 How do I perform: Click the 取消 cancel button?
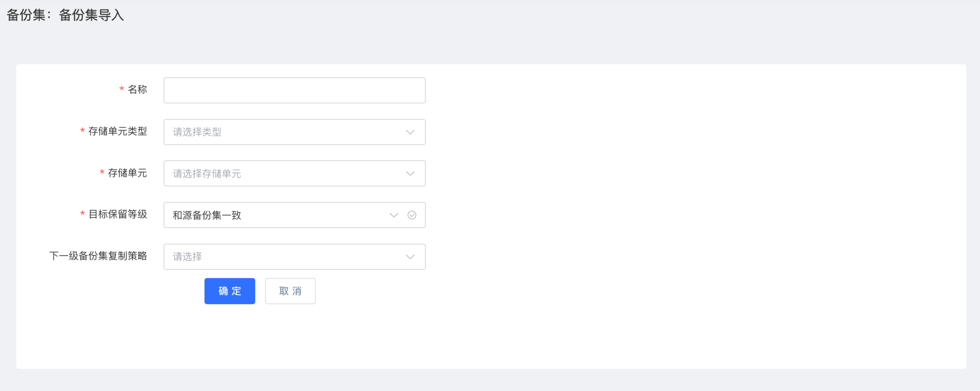click(x=290, y=291)
